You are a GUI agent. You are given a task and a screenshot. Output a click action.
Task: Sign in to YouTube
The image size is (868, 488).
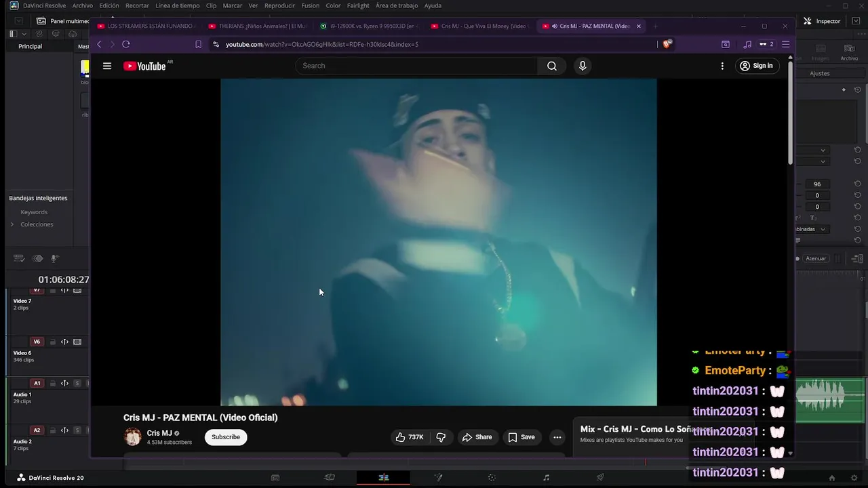point(756,66)
